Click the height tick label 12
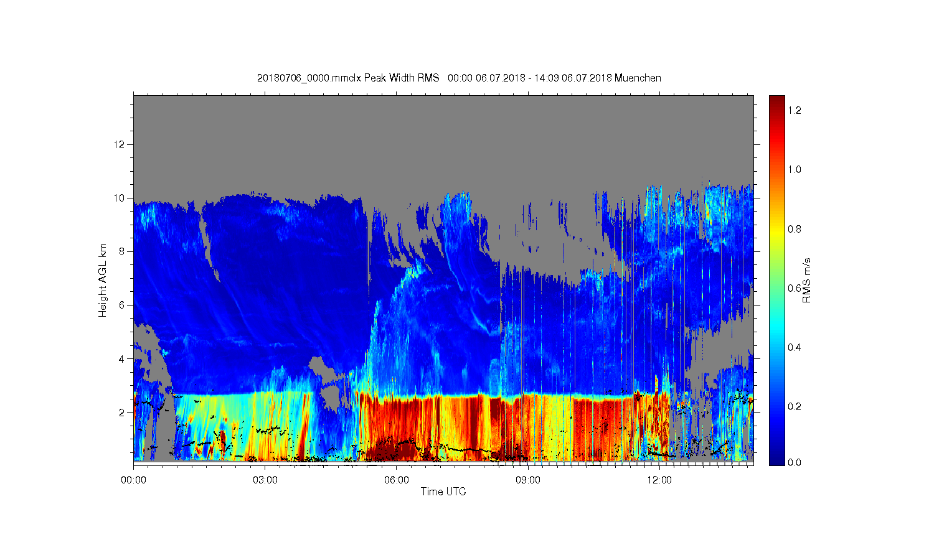The width and height of the screenshot is (934, 560). coord(120,144)
